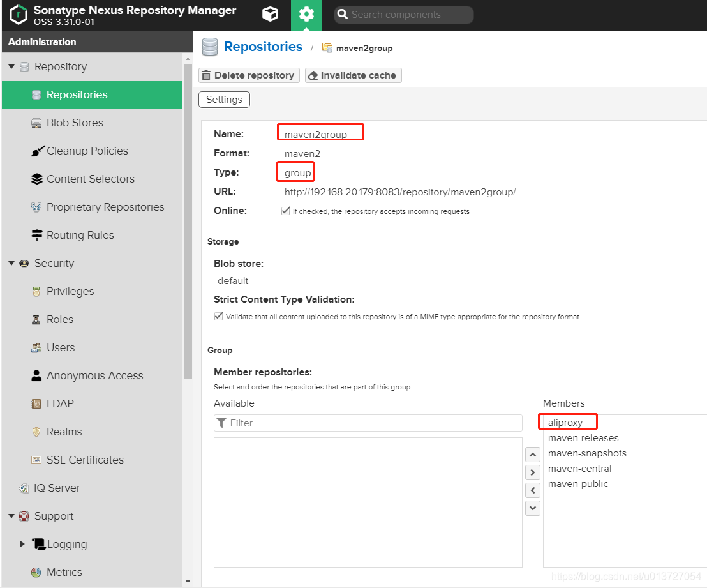This screenshot has height=588, width=707.
Task: Select maven-snapshots in Members list
Action: point(587,453)
